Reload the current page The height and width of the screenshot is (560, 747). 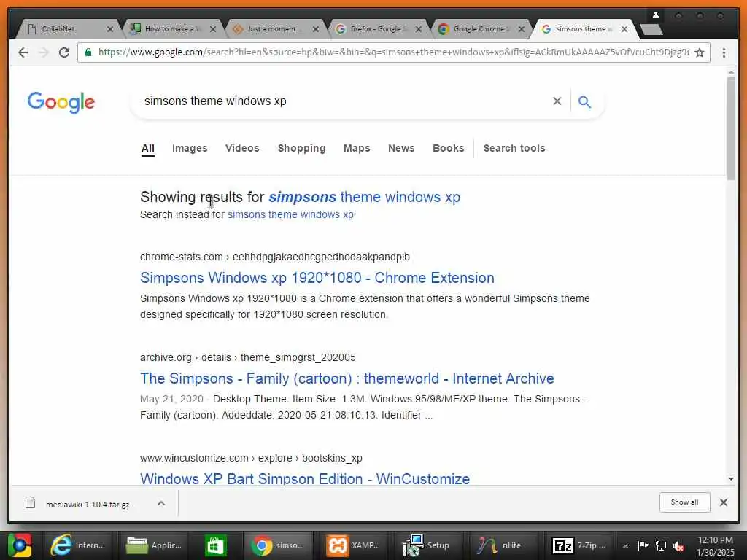[x=64, y=52]
